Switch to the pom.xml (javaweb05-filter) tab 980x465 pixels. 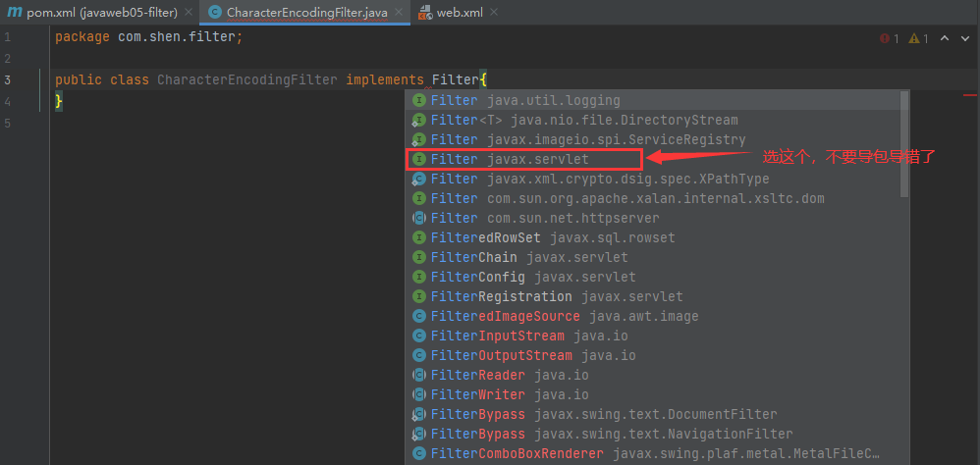click(100, 13)
